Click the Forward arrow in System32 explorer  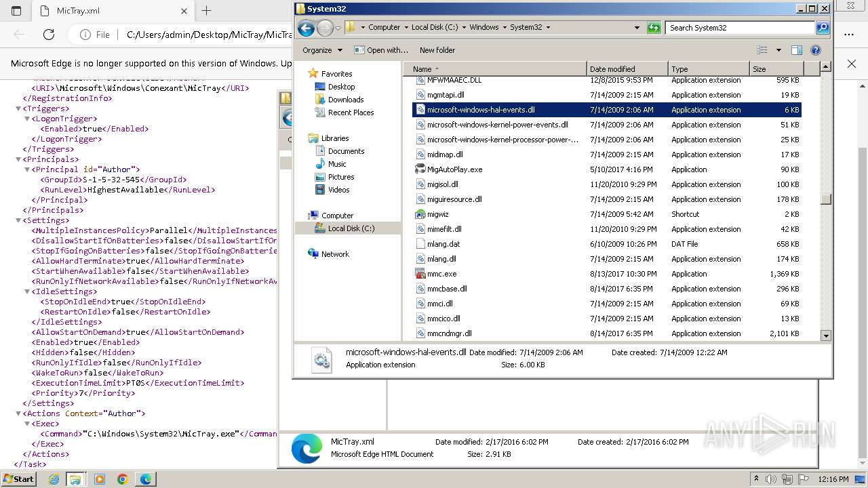pos(325,28)
